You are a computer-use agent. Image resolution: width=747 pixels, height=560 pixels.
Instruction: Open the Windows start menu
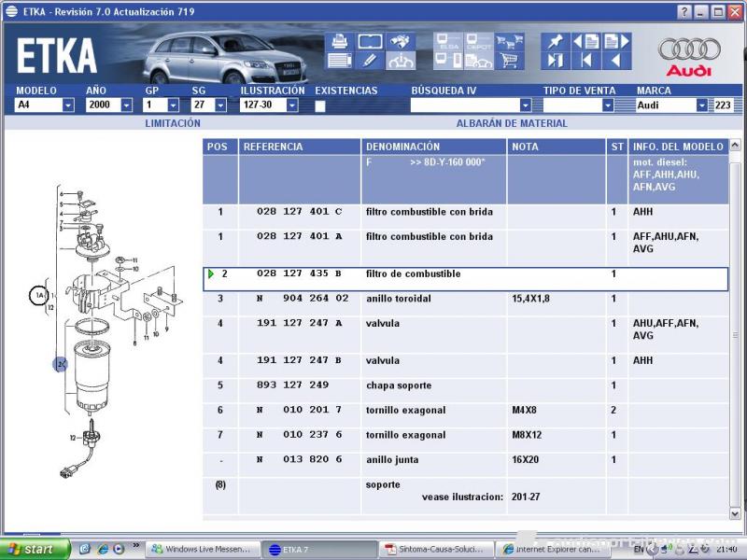[35, 550]
